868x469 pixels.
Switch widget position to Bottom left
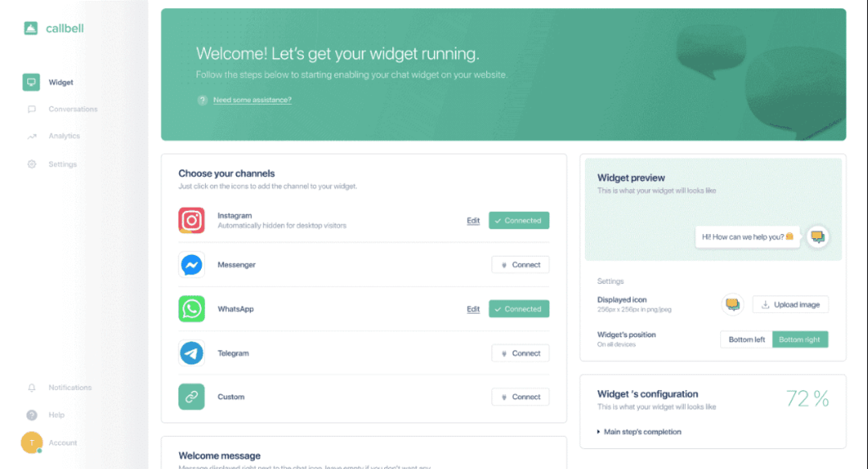[x=745, y=339]
